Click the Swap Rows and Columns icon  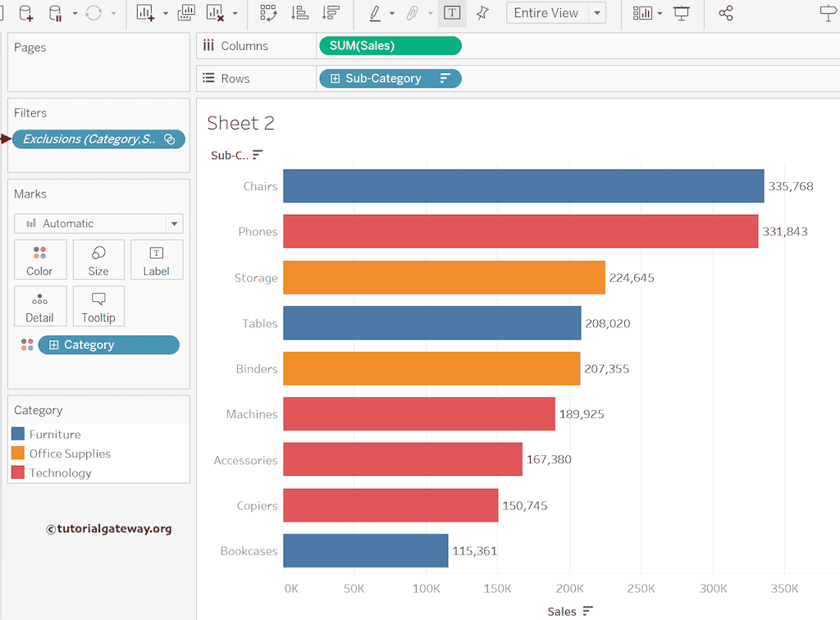click(268, 13)
